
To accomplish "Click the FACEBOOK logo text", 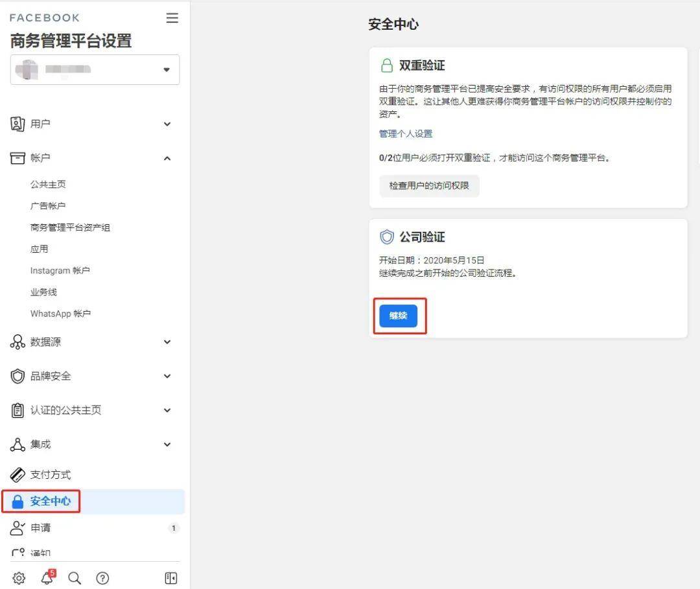I will 45,18.
